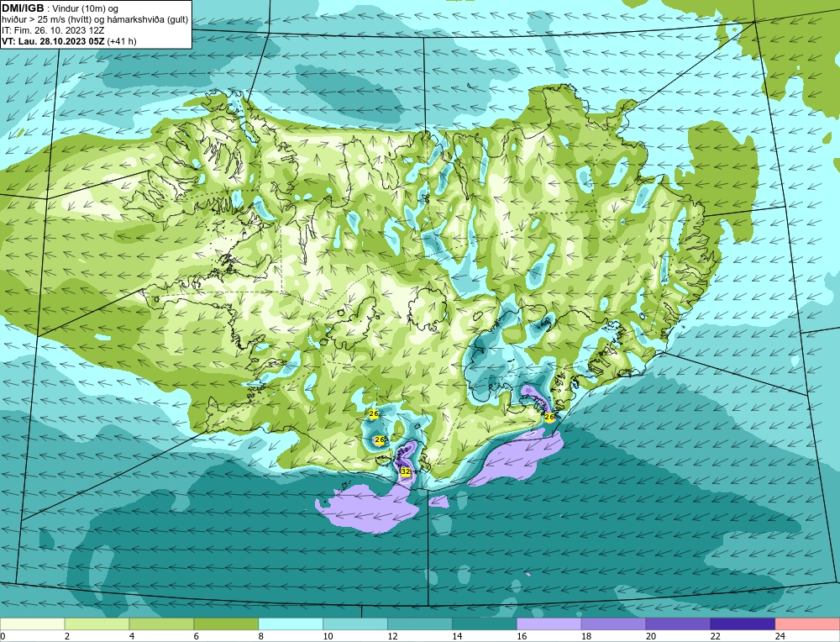This screenshot has width=840, height=642.
Task: Click the pale yellow 0–2 m/s legend swatch
Action: point(33,624)
